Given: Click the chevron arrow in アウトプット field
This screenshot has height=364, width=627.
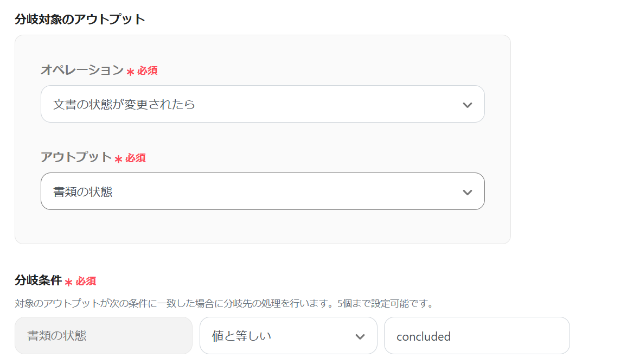Looking at the screenshot, I should pyautogui.click(x=468, y=192).
